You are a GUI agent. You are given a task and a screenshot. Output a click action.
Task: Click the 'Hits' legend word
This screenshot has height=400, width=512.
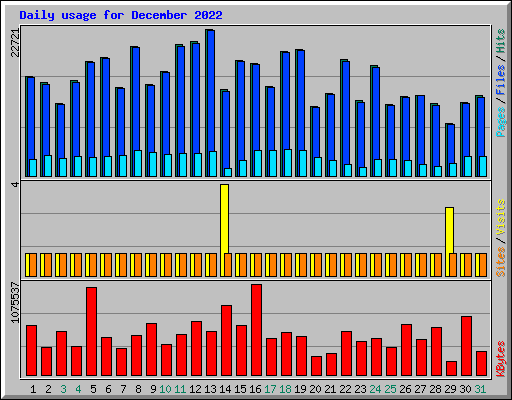pyautogui.click(x=501, y=41)
